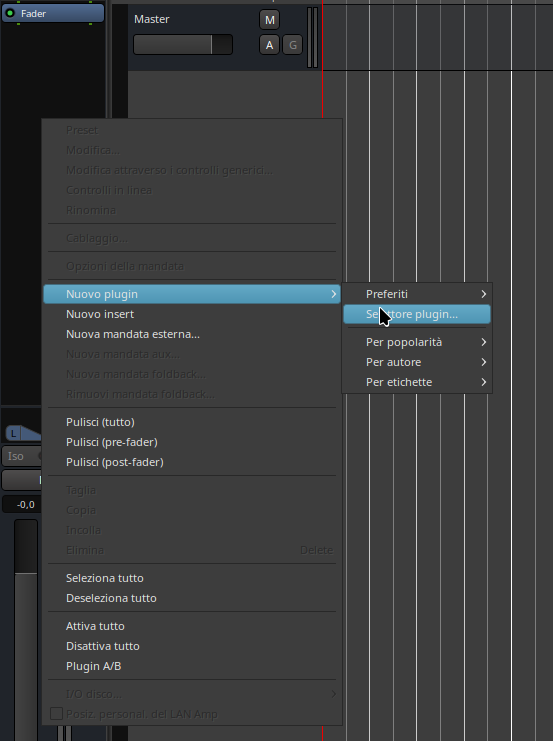Click the L pan control
Screen dimensions: 553x741
(23, 433)
